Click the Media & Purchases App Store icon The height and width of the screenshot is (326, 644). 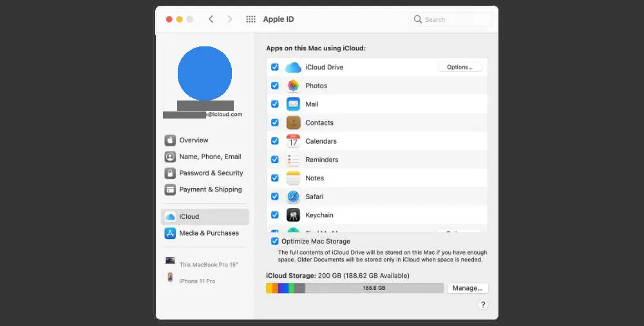click(x=170, y=233)
